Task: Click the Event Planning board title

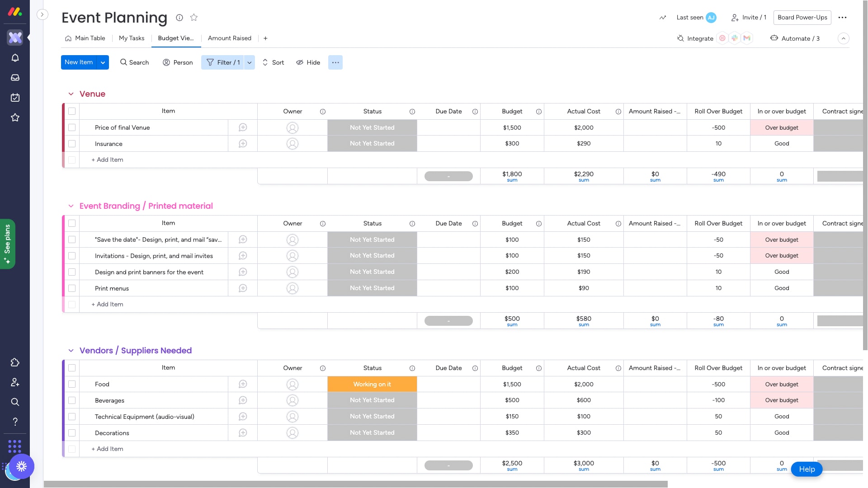Action: click(114, 18)
